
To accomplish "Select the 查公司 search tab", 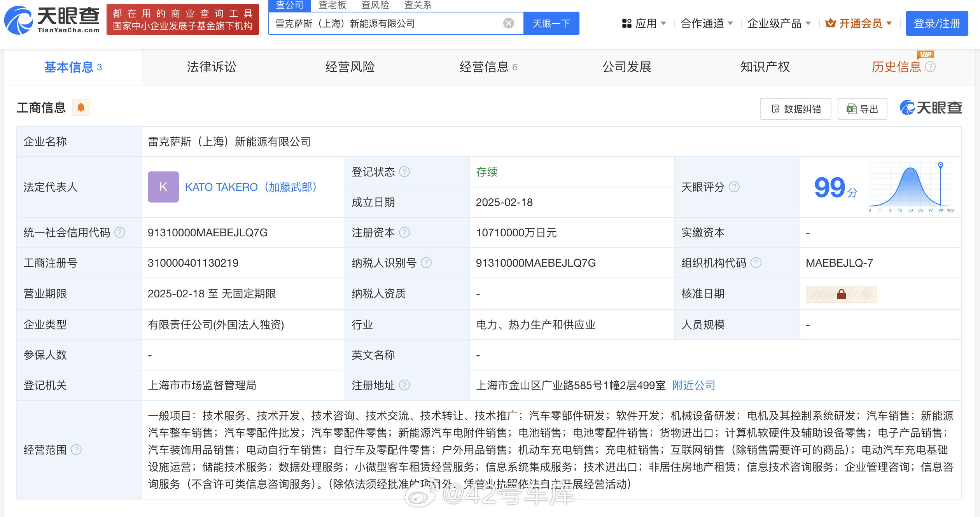I will point(290,5).
